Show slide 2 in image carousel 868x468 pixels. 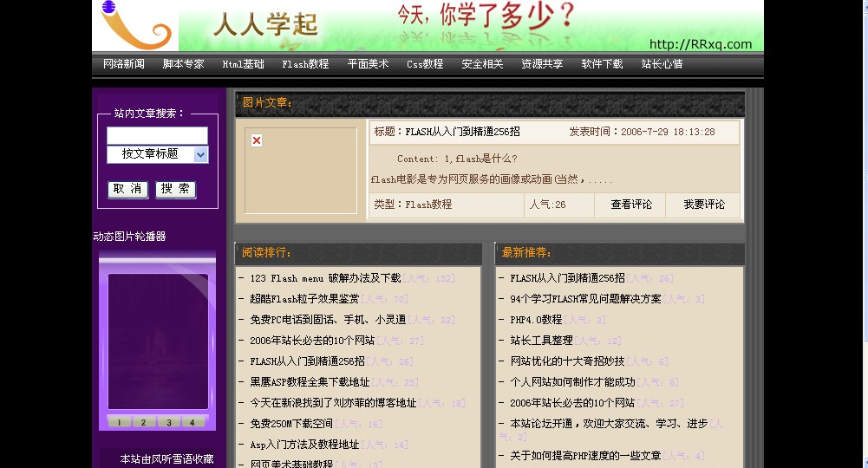pos(143,422)
